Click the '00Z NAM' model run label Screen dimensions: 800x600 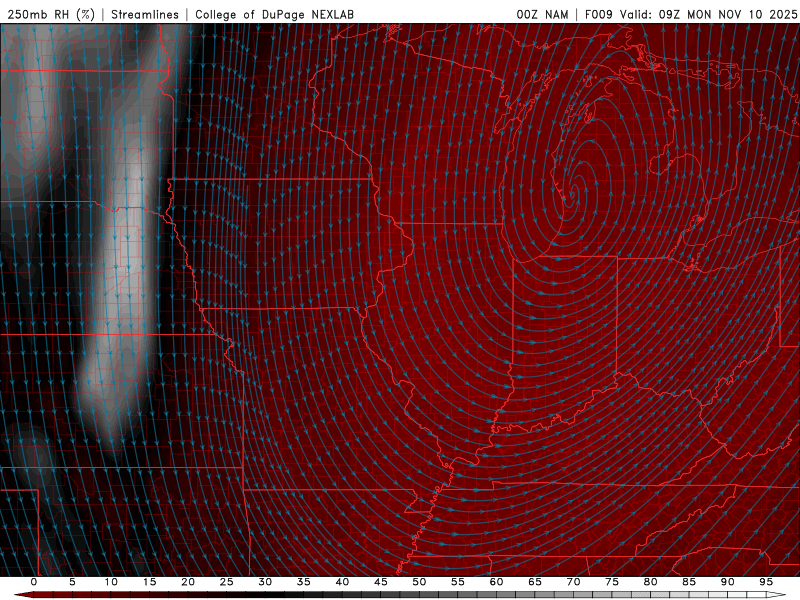[542, 14]
